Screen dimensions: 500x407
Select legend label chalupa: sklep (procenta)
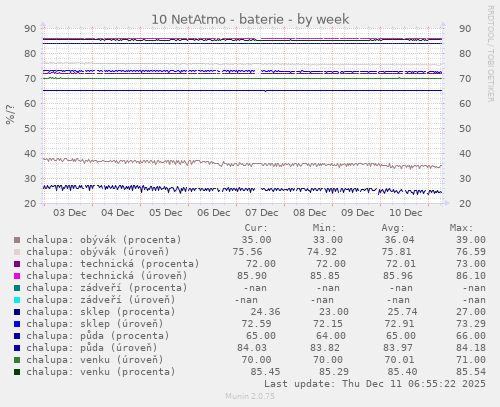(x=101, y=312)
